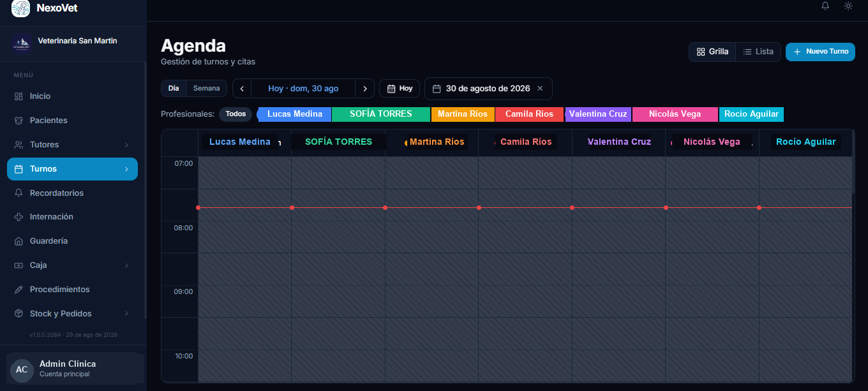The image size is (868, 391).
Task: Go to the previous day arrow
Action: point(242,89)
